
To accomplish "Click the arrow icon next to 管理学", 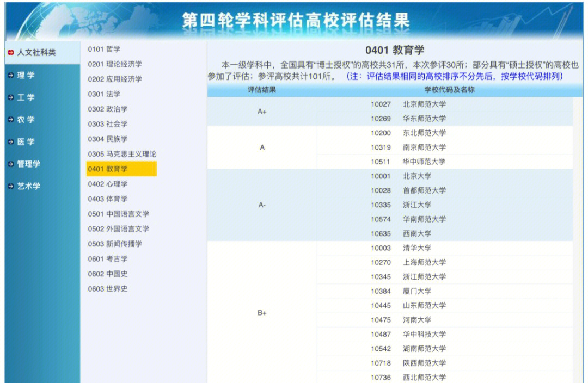I will pyautogui.click(x=11, y=164).
